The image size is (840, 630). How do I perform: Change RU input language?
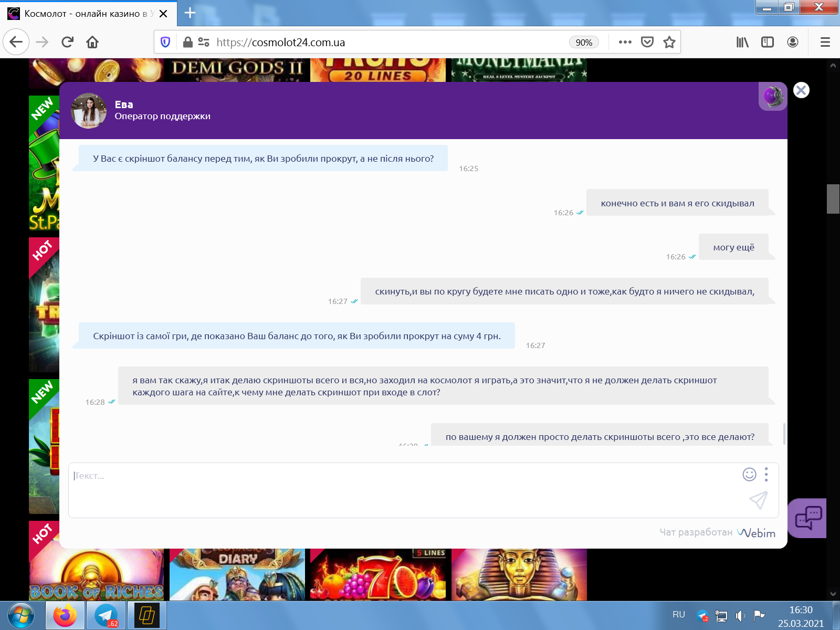[679, 615]
